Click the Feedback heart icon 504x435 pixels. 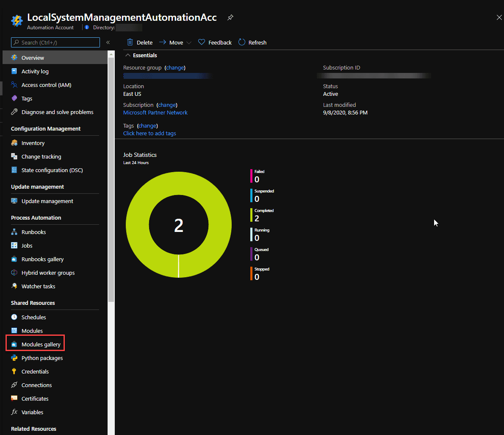point(202,42)
